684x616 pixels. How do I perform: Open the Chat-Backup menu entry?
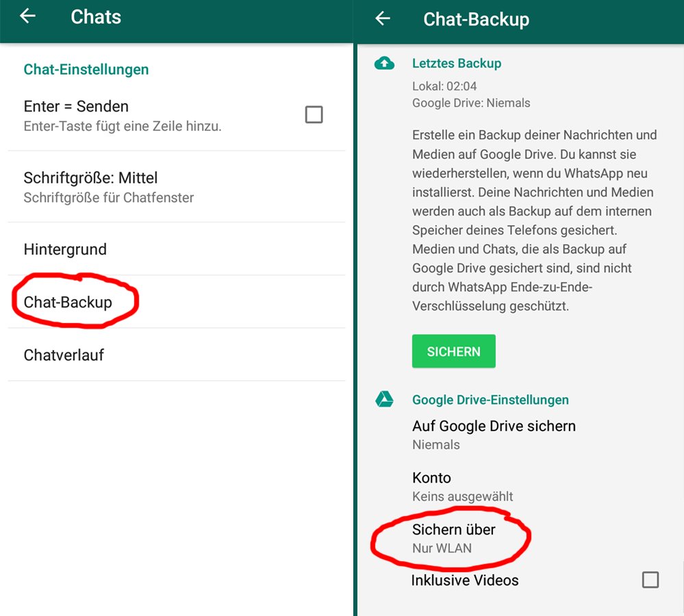[x=177, y=302]
